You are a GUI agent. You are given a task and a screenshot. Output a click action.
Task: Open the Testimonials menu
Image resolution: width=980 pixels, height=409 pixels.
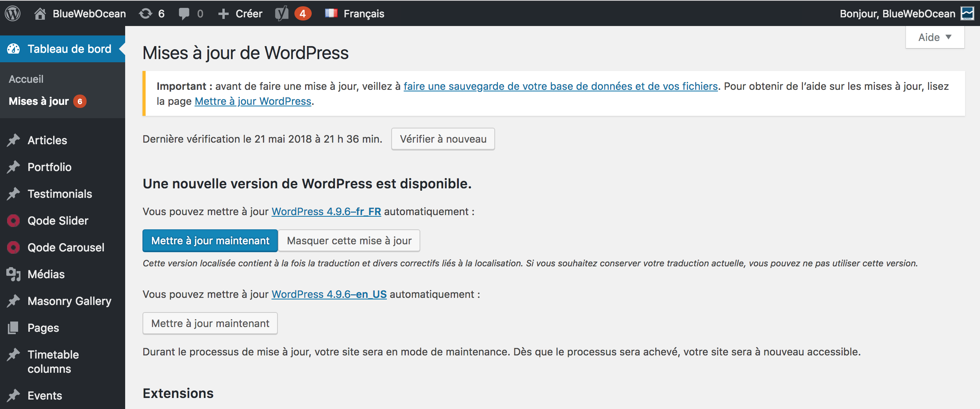(60, 194)
